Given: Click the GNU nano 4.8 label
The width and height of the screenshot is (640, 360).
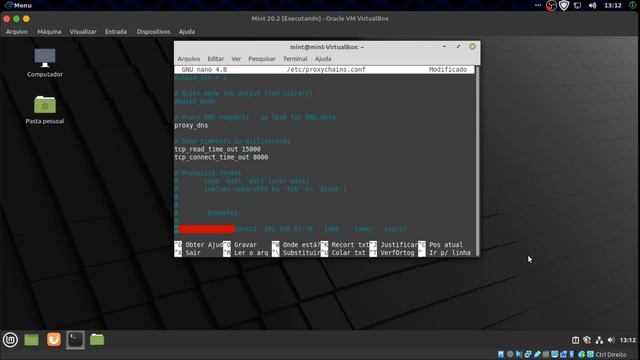Looking at the screenshot, I should 204,69.
